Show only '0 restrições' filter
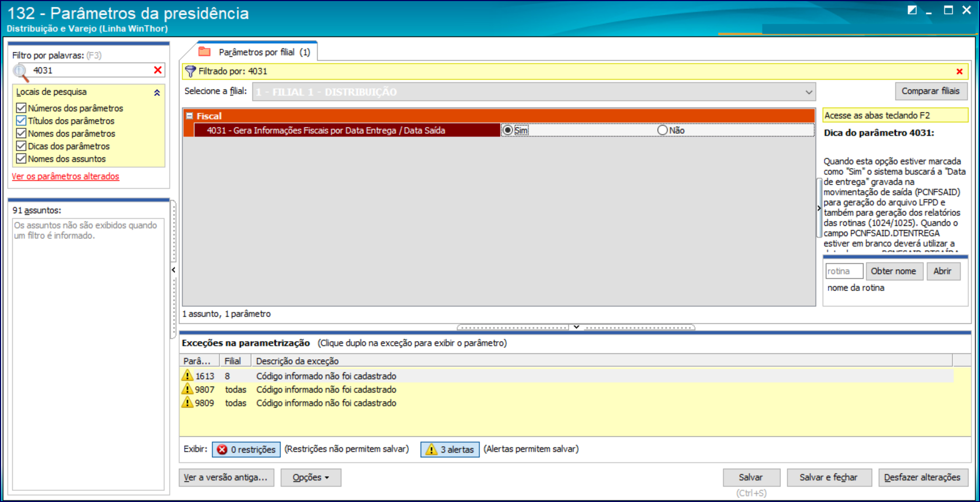The width and height of the screenshot is (980, 502). coord(246,449)
